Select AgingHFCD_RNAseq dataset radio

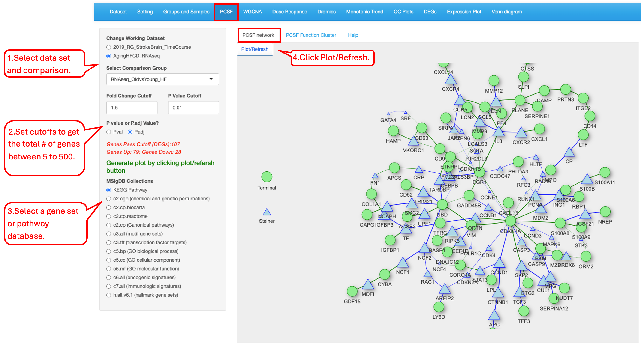pyautogui.click(x=108, y=56)
